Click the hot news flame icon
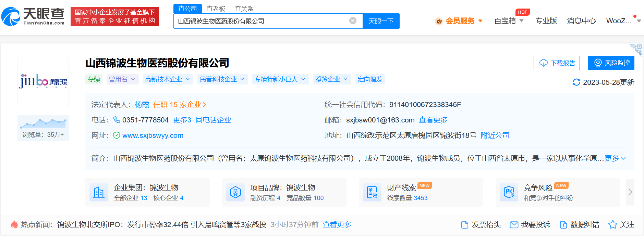Screen dimensions: 644x236 pos(14,224)
